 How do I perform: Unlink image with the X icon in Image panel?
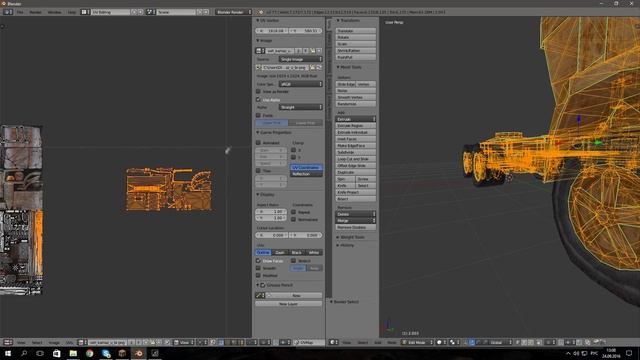click(x=319, y=51)
